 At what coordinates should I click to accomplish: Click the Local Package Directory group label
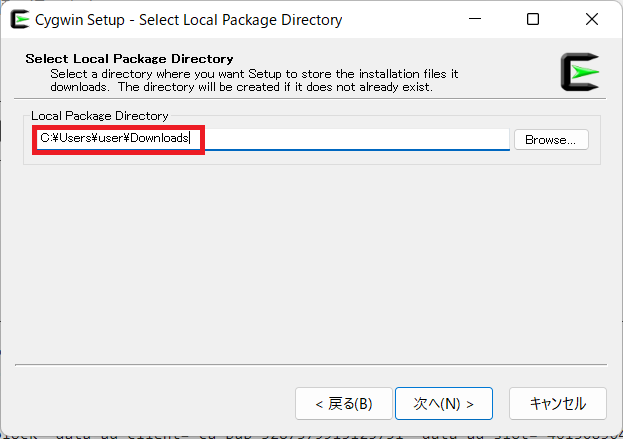(100, 116)
